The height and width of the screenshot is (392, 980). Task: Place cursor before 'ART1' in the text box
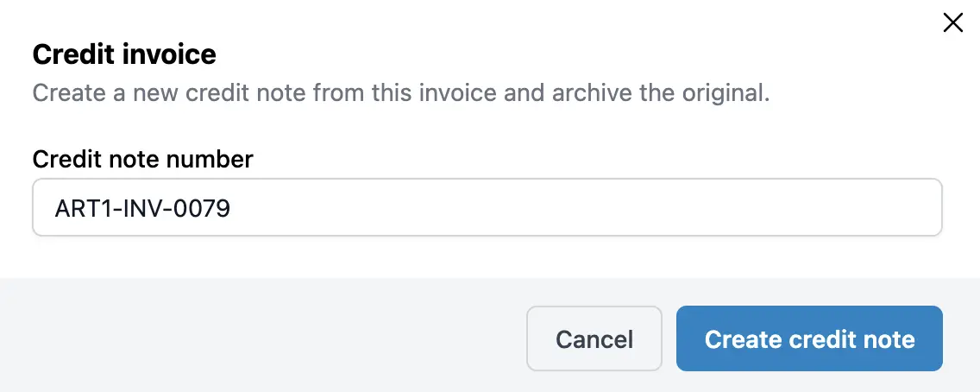click(54, 208)
